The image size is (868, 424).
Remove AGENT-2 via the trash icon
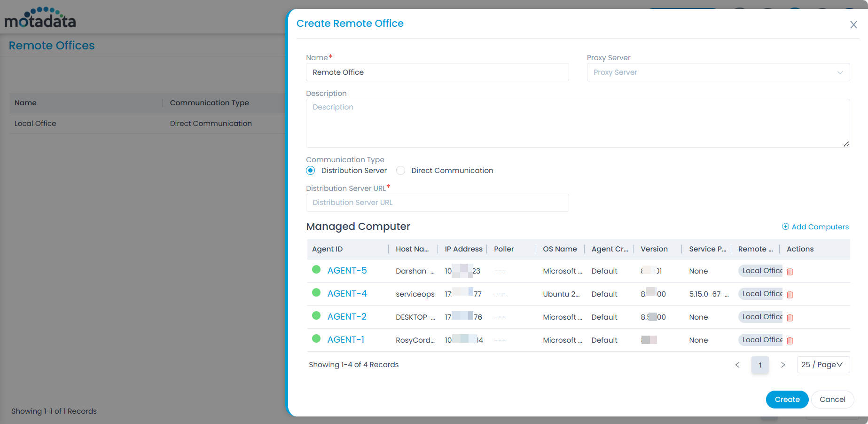point(790,317)
